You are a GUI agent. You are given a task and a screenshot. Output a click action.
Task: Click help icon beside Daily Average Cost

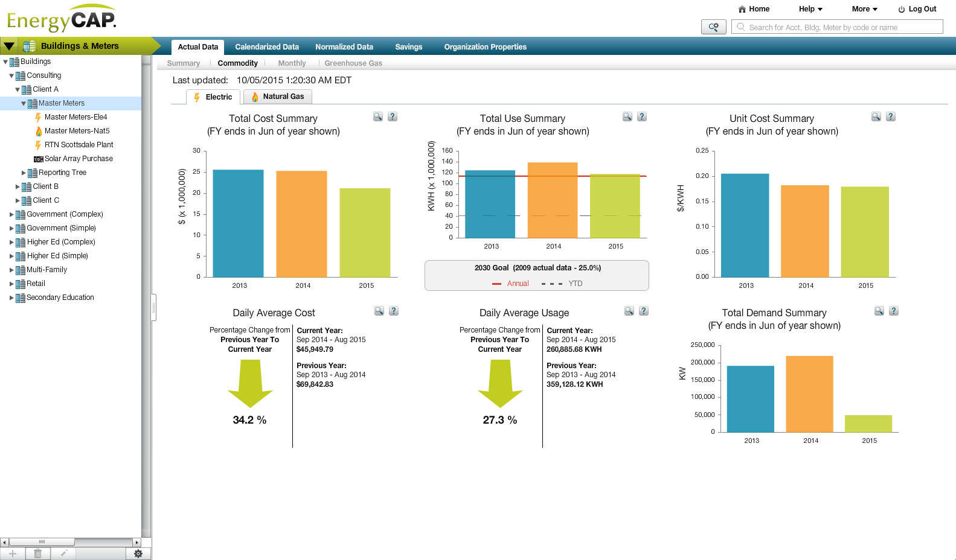tap(394, 311)
